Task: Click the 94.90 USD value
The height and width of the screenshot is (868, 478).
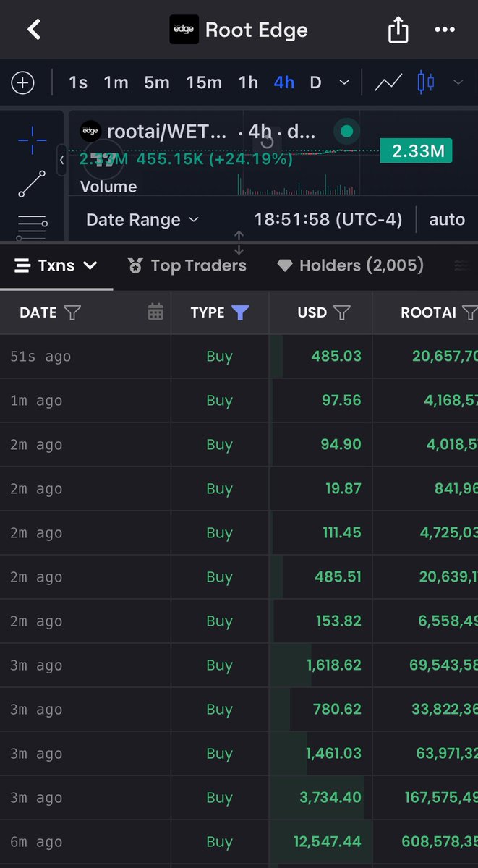Action: tap(341, 444)
